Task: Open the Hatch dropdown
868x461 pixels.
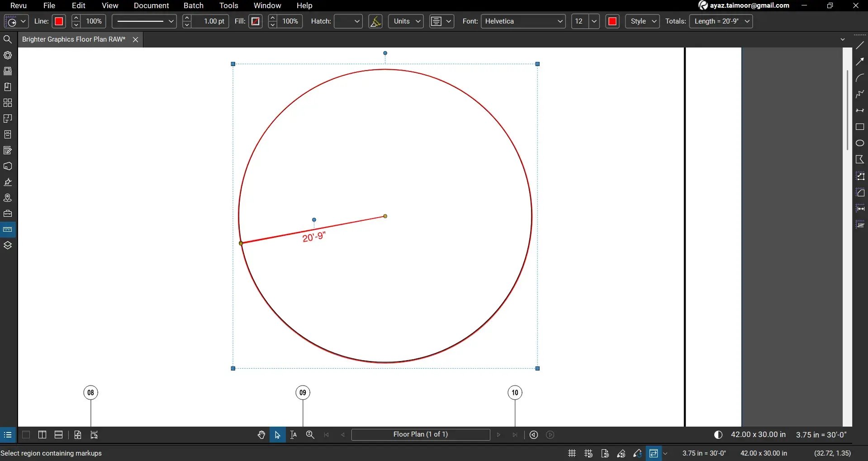Action: [348, 21]
